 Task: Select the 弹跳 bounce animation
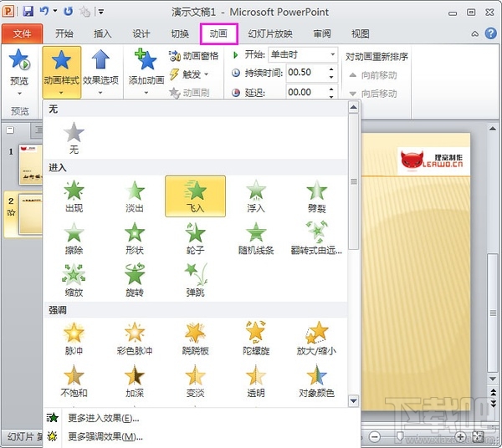click(195, 281)
